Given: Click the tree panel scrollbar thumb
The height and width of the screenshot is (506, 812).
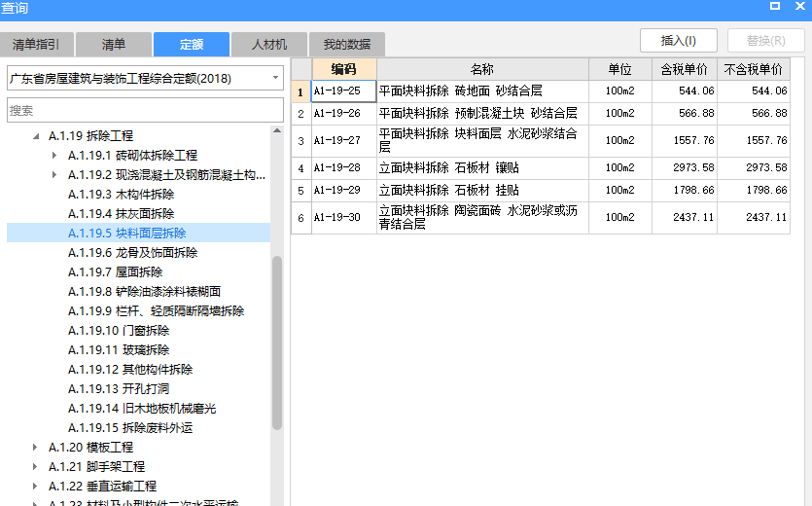Looking at the screenshot, I should point(277,343).
